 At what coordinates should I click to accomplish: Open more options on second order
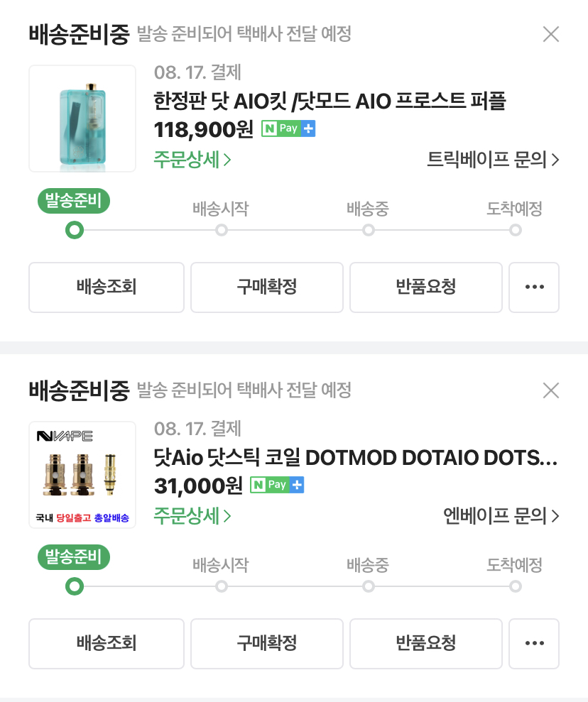tap(534, 644)
